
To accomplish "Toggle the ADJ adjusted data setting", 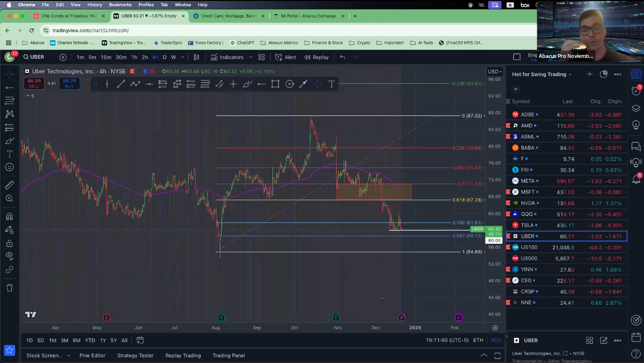I will click(x=496, y=340).
